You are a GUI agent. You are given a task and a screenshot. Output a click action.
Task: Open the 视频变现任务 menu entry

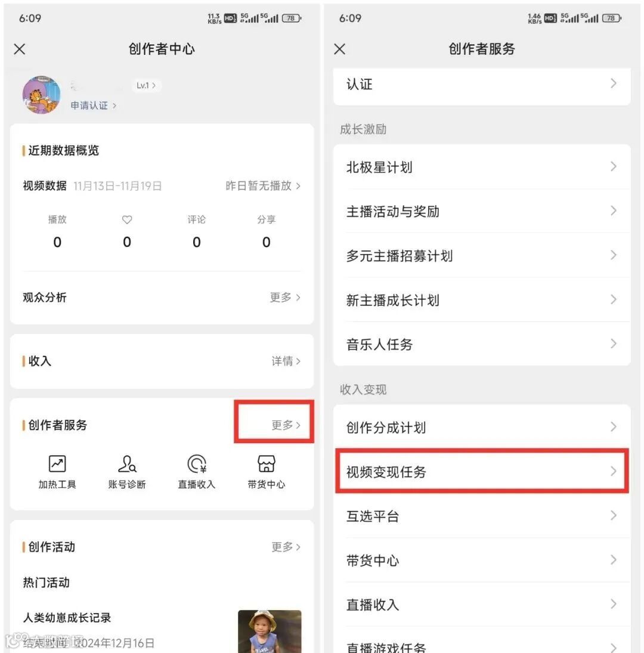point(482,472)
